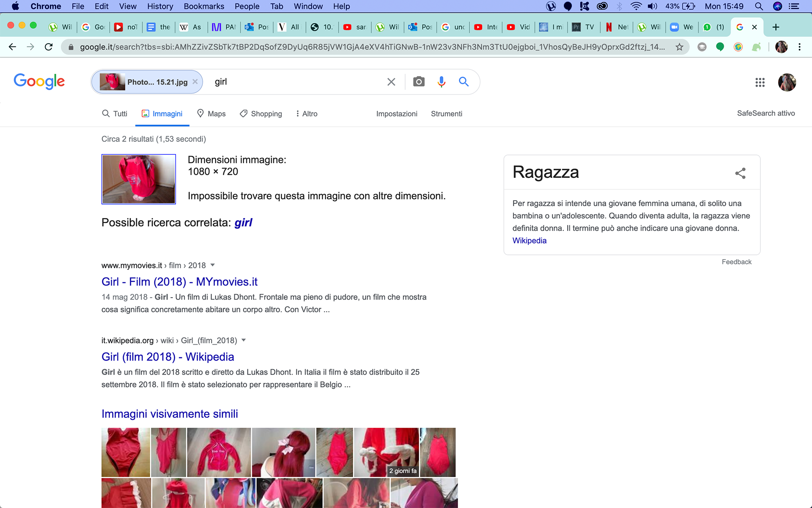Screen dimensions: 812x508
Task: Click the volume icon in the menu bar
Action: point(653,6)
